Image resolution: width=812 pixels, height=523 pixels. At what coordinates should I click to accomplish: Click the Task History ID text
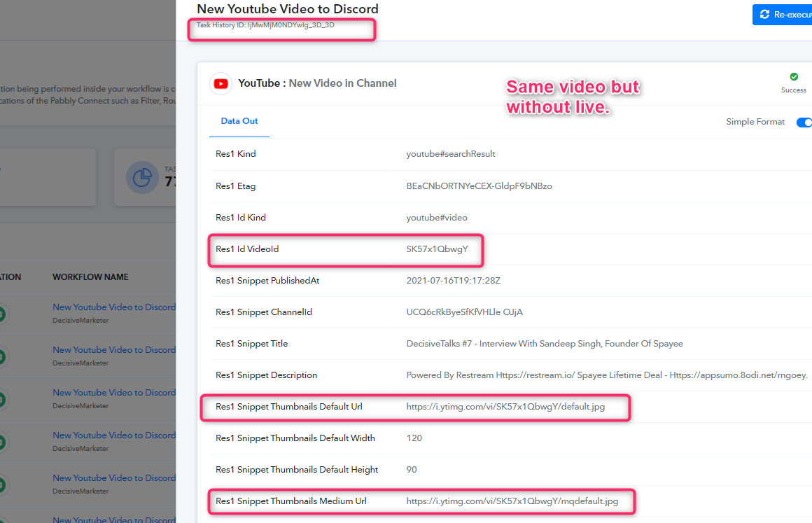click(266, 25)
